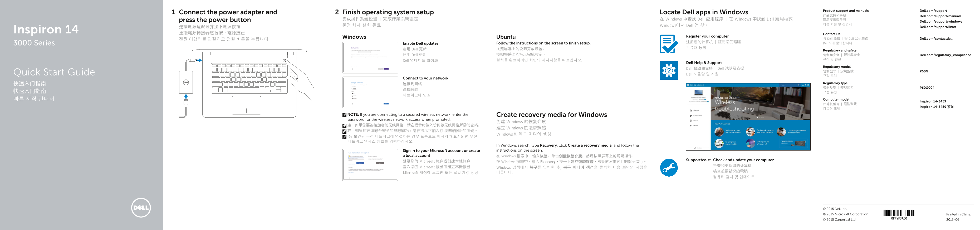
Task: Click Create recovery media for Windows heading
Action: coord(551,114)
